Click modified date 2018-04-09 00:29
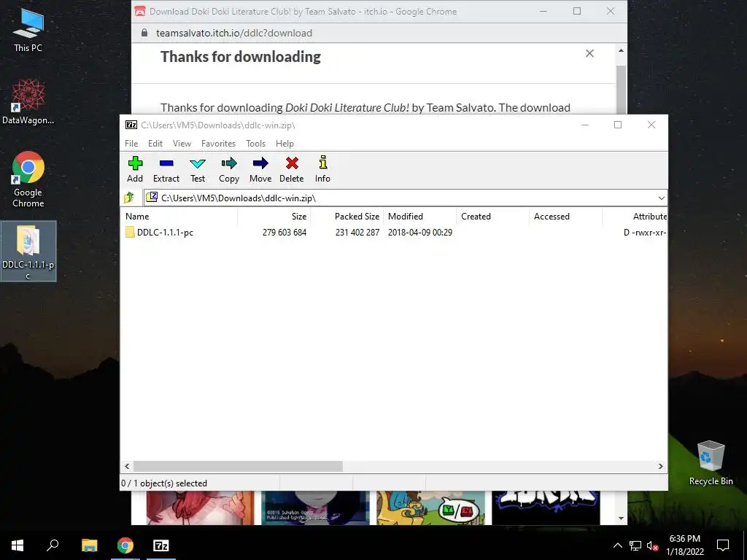 pyautogui.click(x=419, y=233)
